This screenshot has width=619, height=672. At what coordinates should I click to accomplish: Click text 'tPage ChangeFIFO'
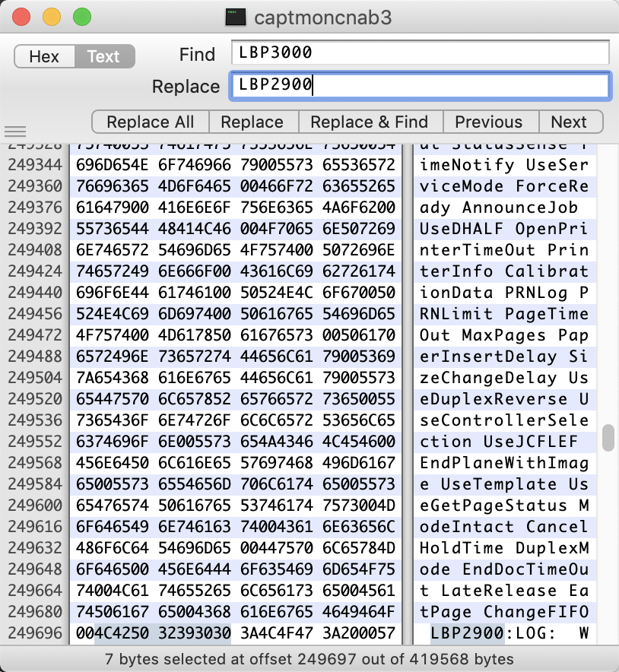point(503,612)
